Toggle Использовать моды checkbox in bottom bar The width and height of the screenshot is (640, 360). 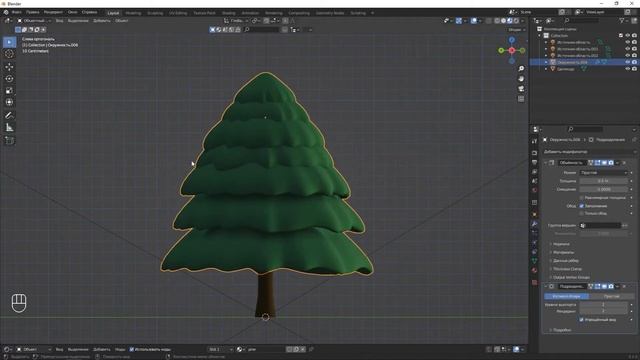[x=131, y=349]
